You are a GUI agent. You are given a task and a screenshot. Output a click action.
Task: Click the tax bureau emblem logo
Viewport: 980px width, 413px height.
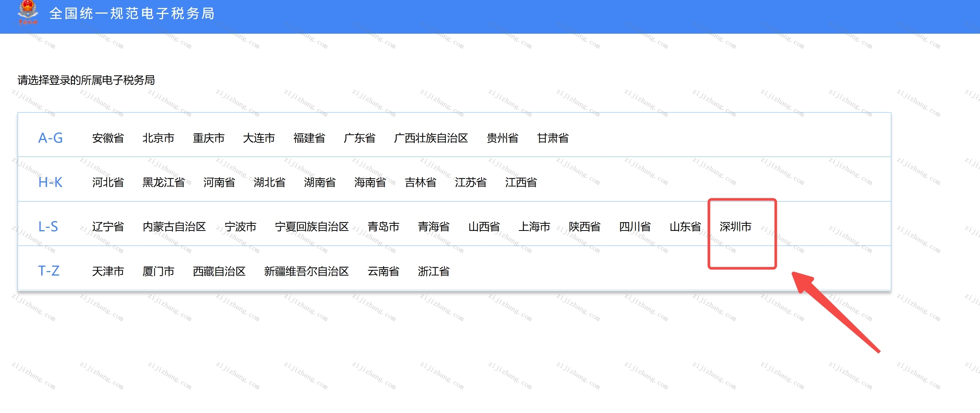[x=28, y=13]
